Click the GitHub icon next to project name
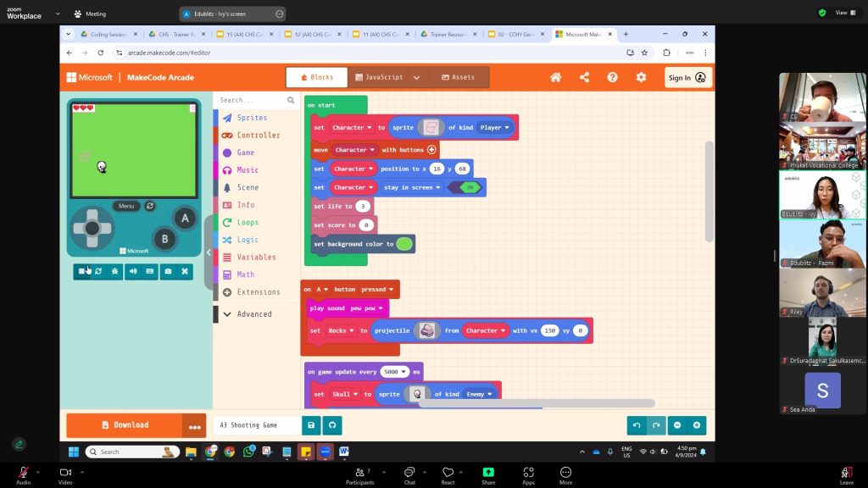This screenshot has height=488, width=868. (x=332, y=425)
